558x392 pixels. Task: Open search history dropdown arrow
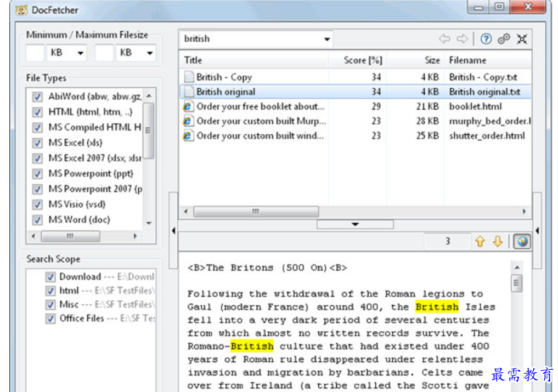tap(326, 39)
